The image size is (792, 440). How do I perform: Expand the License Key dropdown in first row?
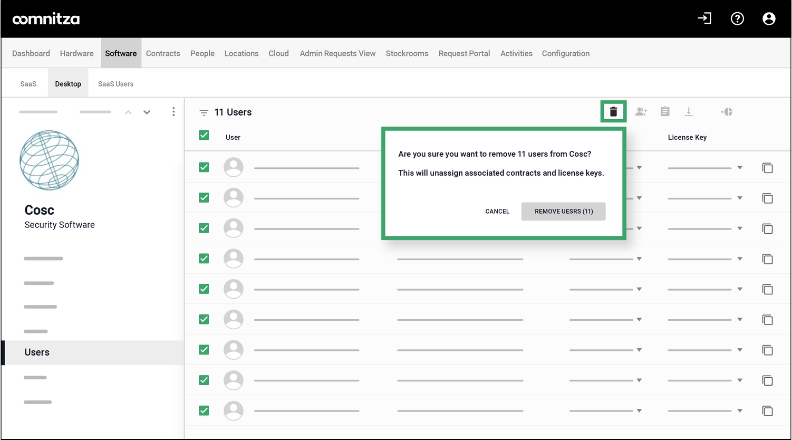pos(740,168)
